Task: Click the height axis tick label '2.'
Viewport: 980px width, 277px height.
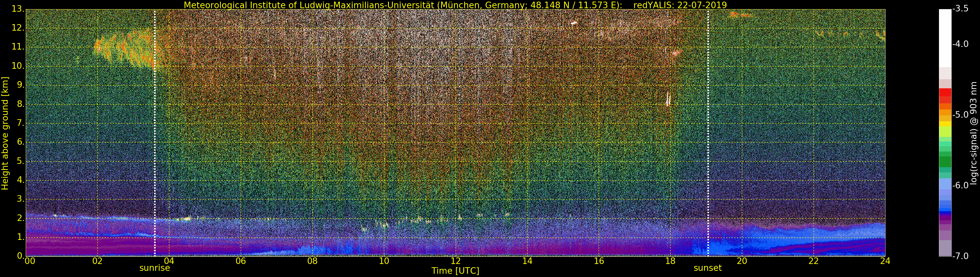Action: pyautogui.click(x=21, y=218)
